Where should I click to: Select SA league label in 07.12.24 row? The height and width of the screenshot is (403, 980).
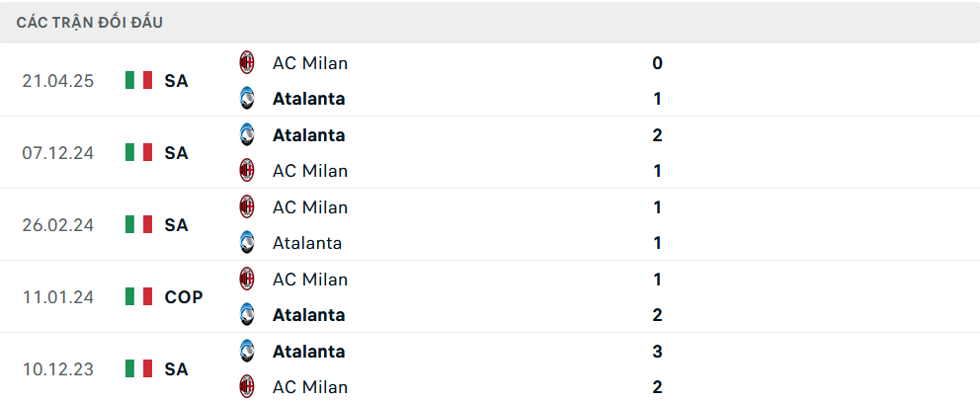[177, 153]
